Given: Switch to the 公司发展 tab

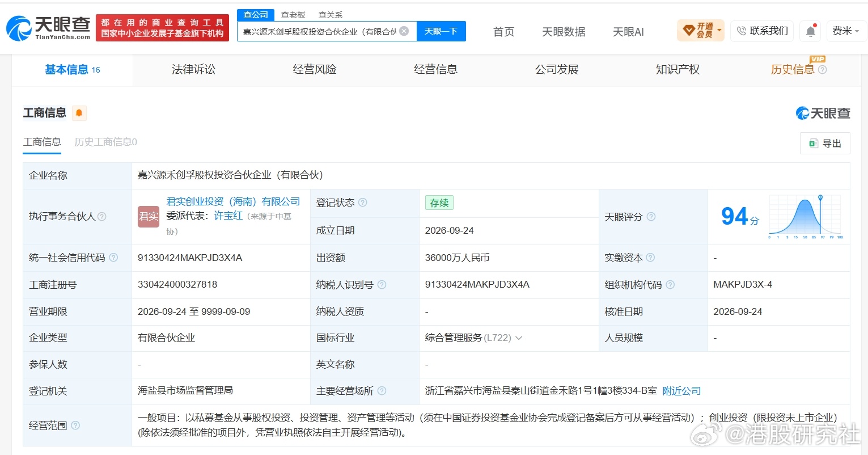Looking at the screenshot, I should (x=557, y=70).
